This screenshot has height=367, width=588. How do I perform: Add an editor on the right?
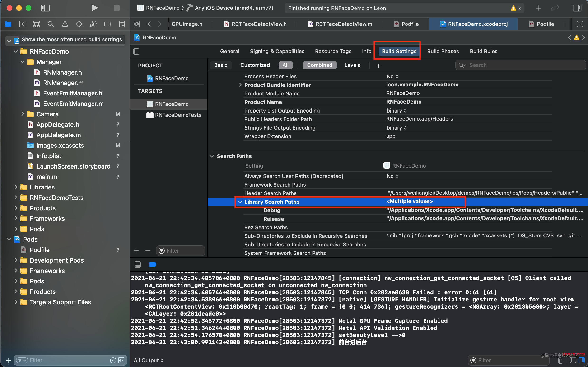coord(580,24)
